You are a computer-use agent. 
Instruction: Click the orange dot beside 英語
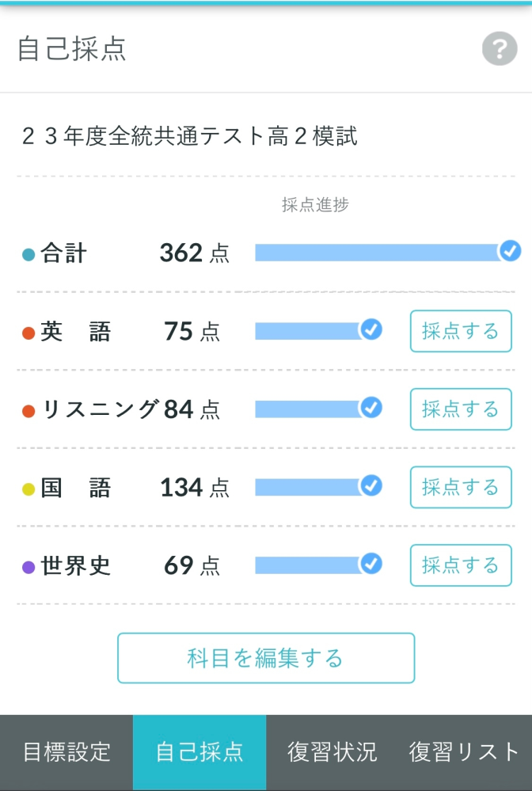click(x=28, y=333)
